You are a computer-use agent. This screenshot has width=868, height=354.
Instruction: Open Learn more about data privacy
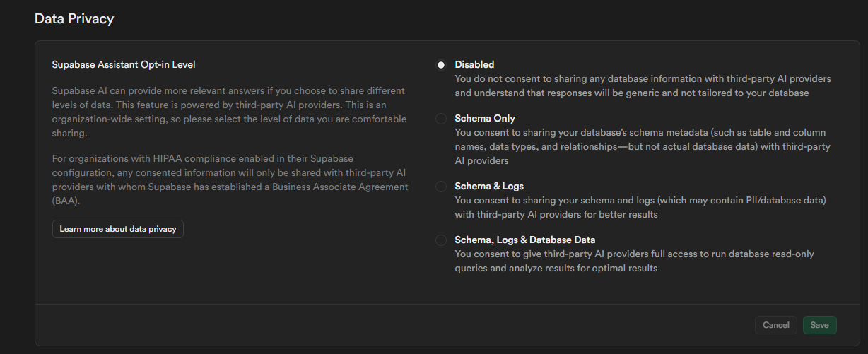(x=118, y=229)
